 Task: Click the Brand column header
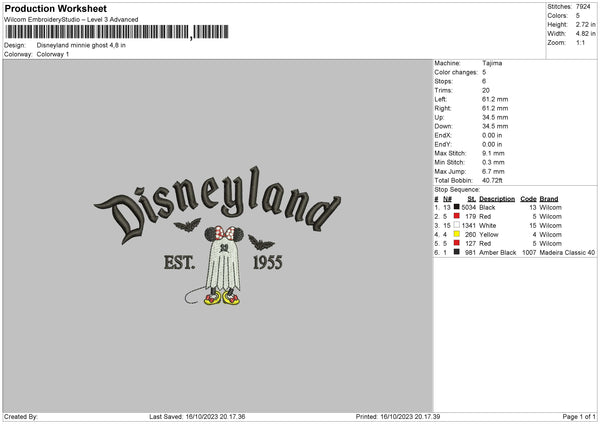[549, 199]
